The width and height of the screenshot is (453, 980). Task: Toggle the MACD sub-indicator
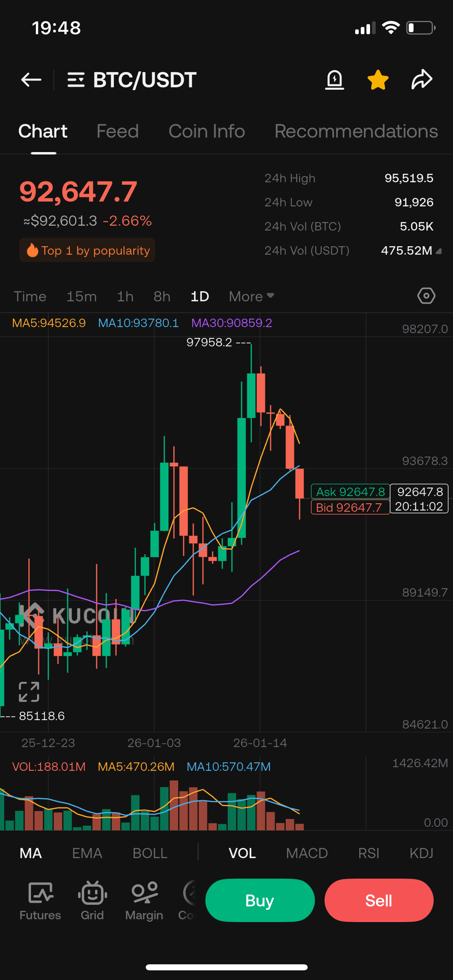pyautogui.click(x=307, y=853)
